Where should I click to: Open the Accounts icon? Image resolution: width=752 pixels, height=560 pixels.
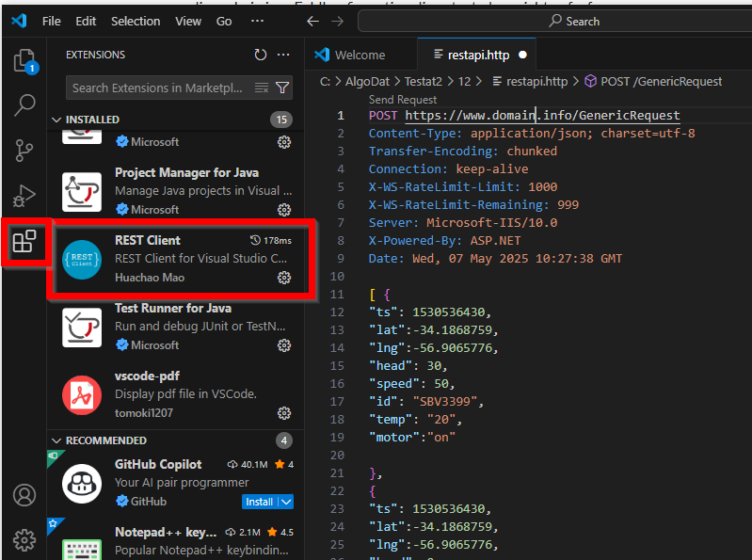tap(24, 495)
